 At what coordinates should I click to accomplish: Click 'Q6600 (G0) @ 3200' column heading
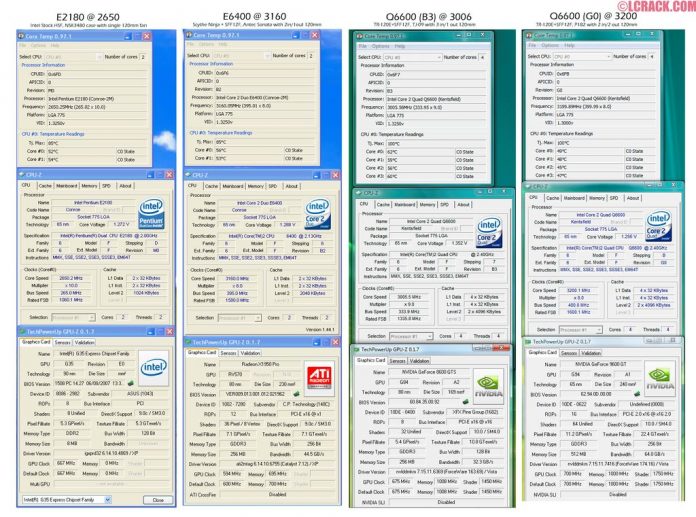(593, 16)
